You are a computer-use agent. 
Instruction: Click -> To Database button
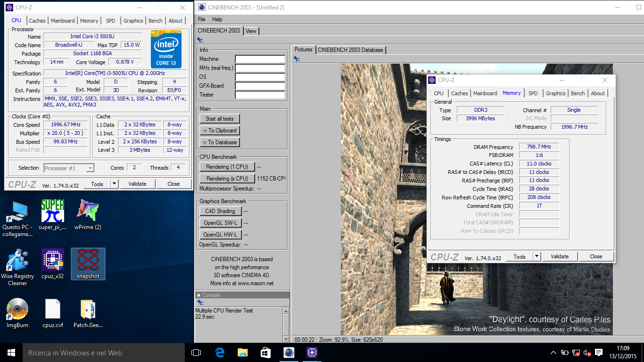(219, 142)
